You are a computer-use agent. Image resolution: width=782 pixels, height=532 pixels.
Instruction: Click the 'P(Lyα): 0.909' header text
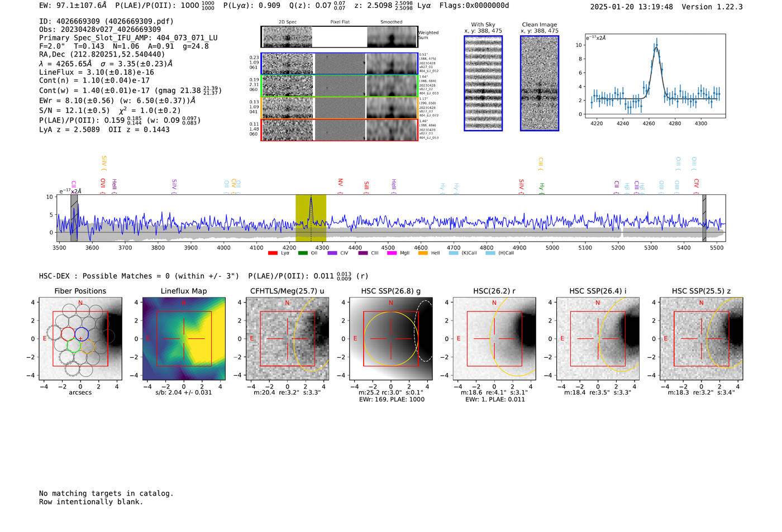[252, 6]
